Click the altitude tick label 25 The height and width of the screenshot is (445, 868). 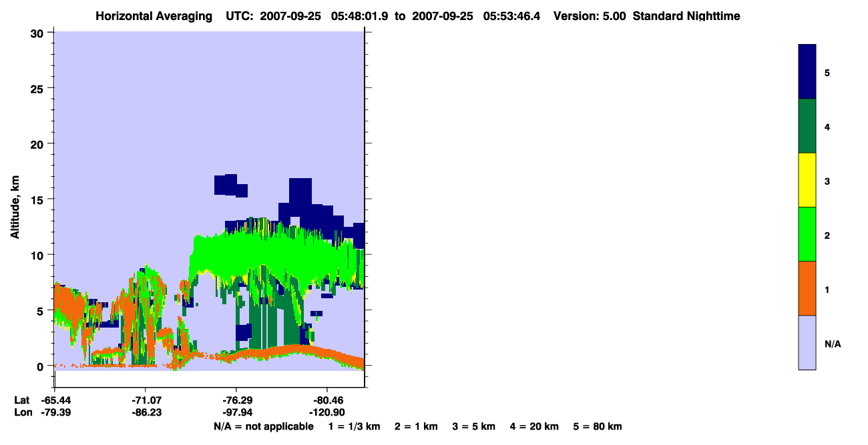click(37, 88)
